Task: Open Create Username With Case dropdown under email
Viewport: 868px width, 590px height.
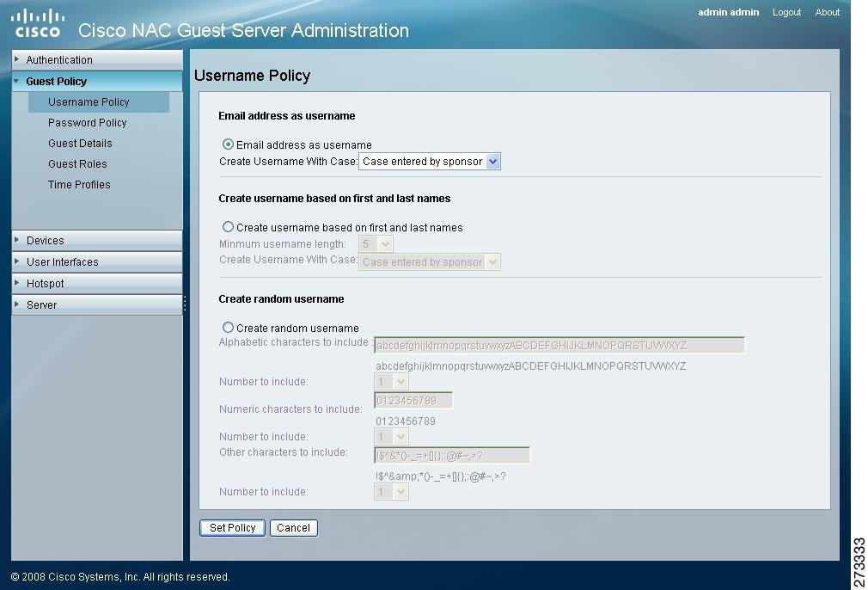Action: [x=430, y=161]
